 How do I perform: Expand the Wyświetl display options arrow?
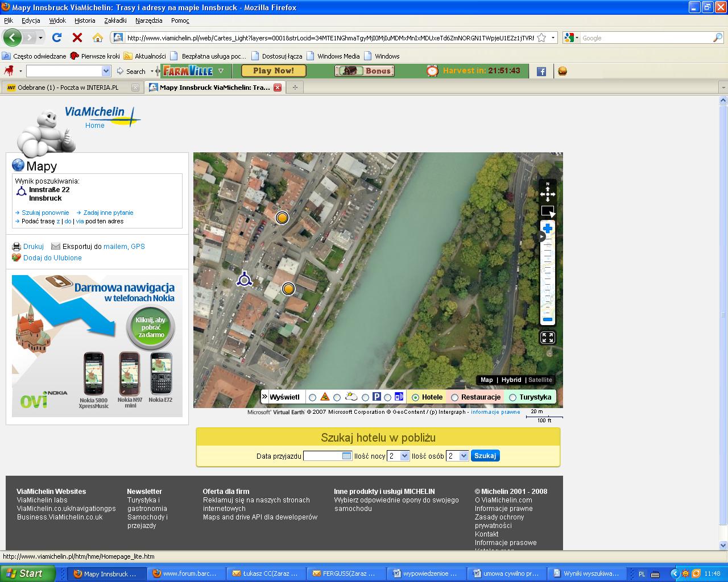pos(264,397)
